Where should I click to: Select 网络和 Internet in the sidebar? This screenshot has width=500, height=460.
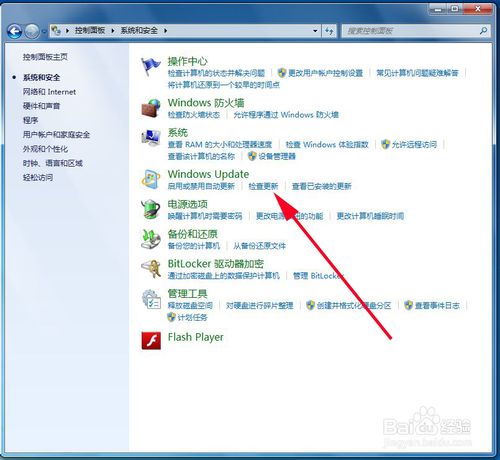pyautogui.click(x=49, y=92)
